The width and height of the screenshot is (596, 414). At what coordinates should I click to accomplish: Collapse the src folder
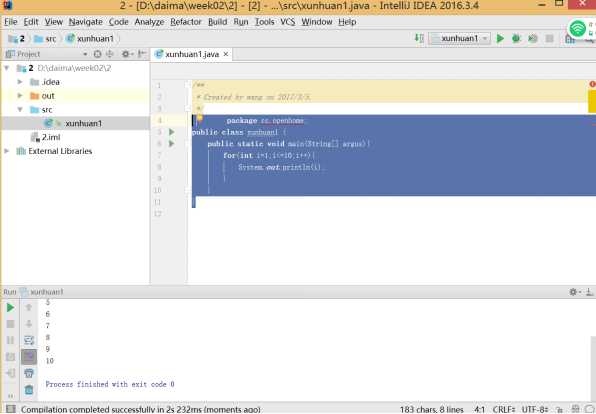pos(20,109)
